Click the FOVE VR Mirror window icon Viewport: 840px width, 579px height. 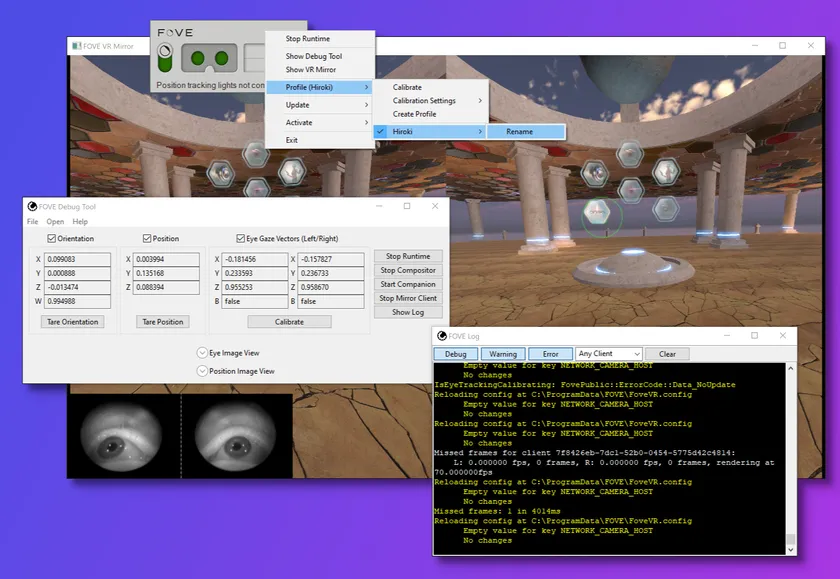[x=76, y=45]
